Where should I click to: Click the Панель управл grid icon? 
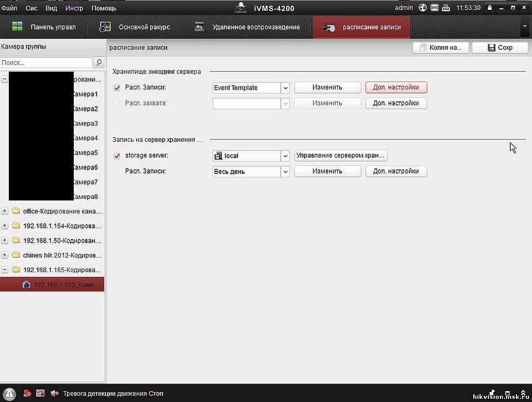coord(17,26)
